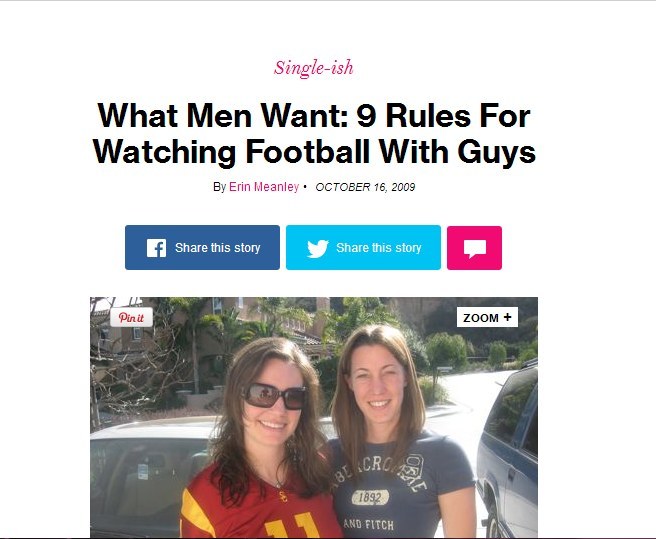Click the plus sign in ZOOM button
Image resolution: width=656 pixels, height=539 pixels.
(507, 317)
